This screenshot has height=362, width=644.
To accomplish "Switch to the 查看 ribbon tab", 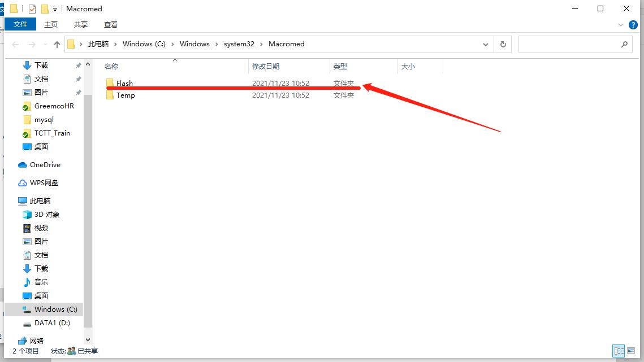I will coord(110,25).
